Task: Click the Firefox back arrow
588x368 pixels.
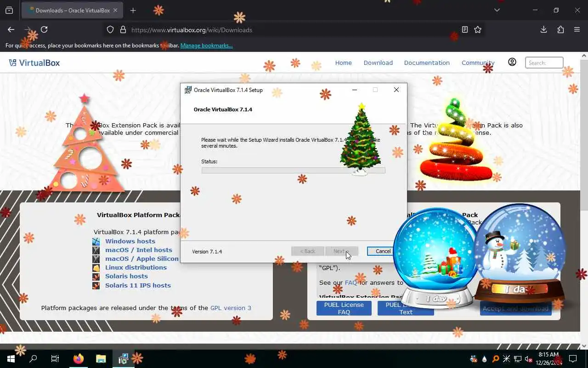Action: pyautogui.click(x=11, y=29)
